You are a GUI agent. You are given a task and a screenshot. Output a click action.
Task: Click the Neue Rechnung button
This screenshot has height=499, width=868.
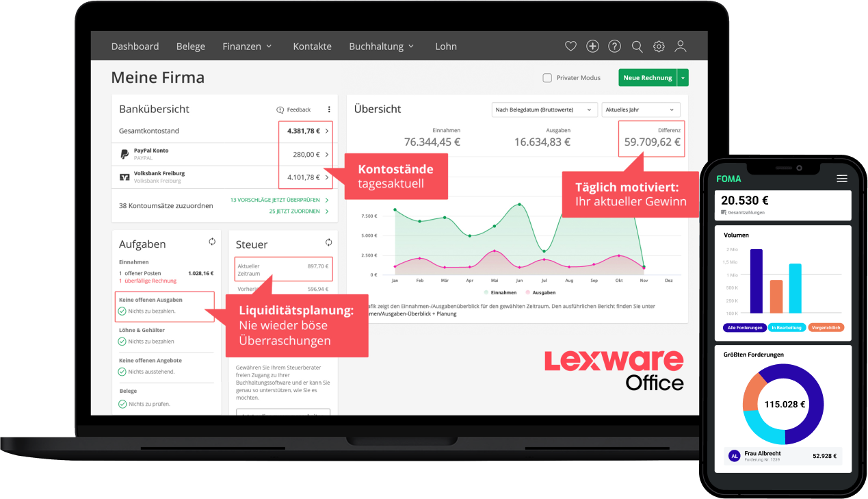648,78
